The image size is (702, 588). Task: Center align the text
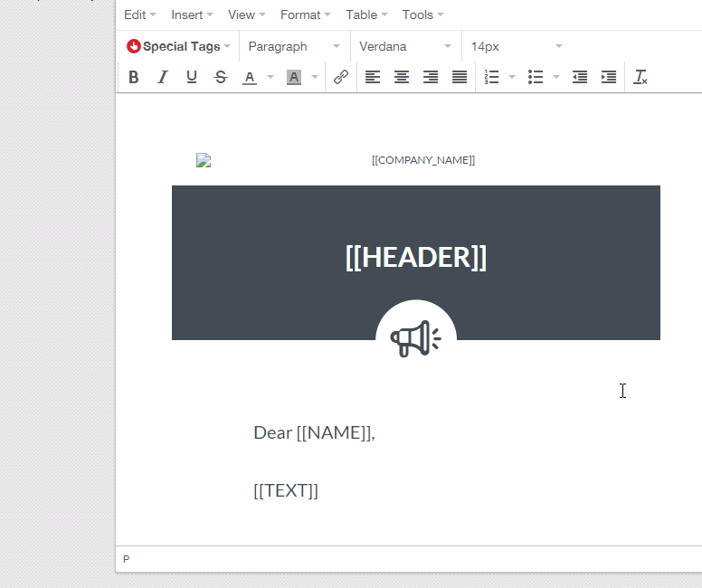pyautogui.click(x=402, y=77)
